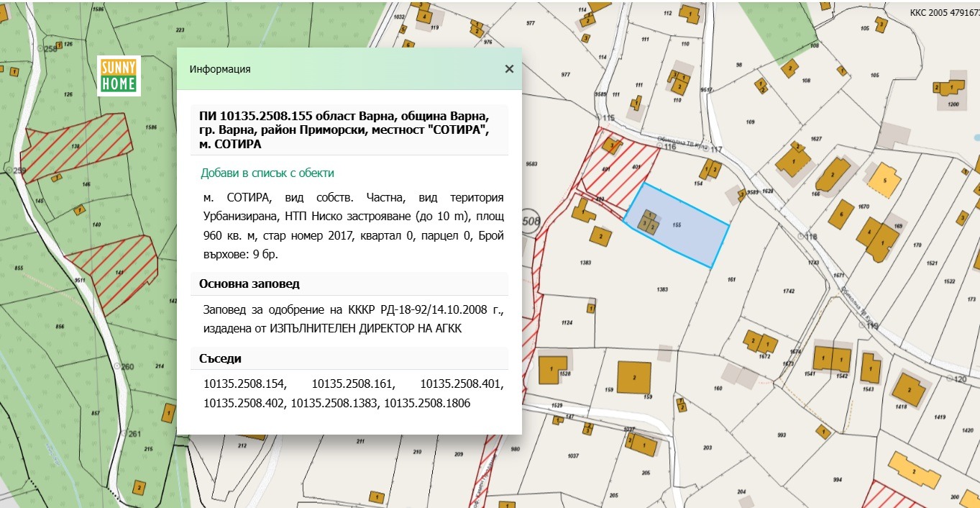Click building 6 in parcel 1670
The height and width of the screenshot is (508, 980).
(841, 214)
